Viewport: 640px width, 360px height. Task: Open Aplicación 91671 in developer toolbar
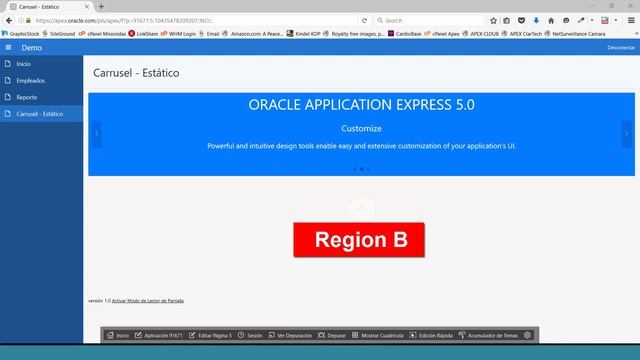[158, 335]
